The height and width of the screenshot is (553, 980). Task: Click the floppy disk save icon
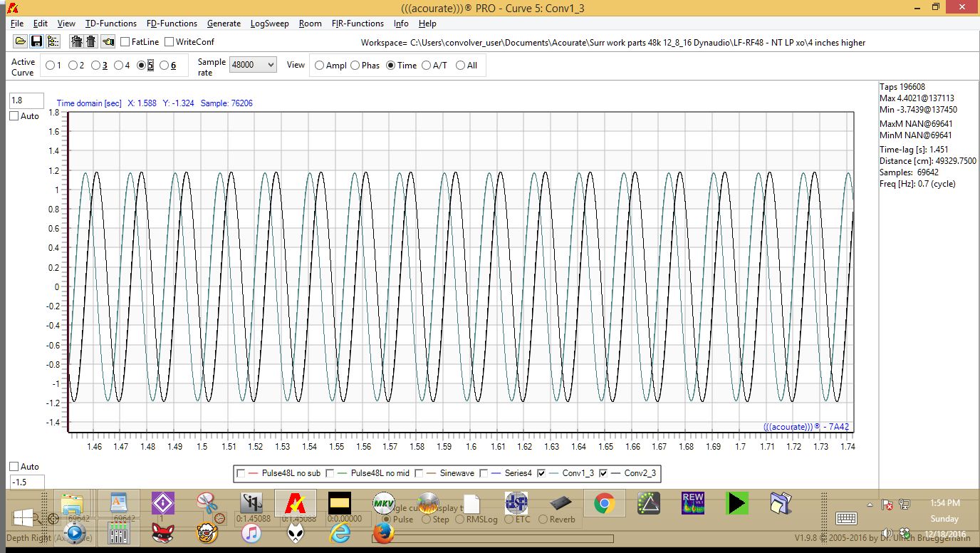click(36, 41)
